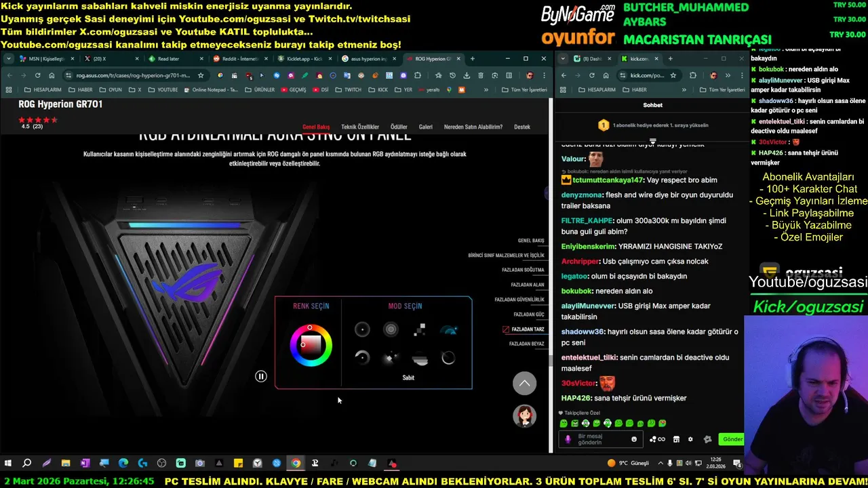The height and width of the screenshot is (488, 868).
Task: Click the purple microphone icon in chat box
Action: [x=568, y=439]
